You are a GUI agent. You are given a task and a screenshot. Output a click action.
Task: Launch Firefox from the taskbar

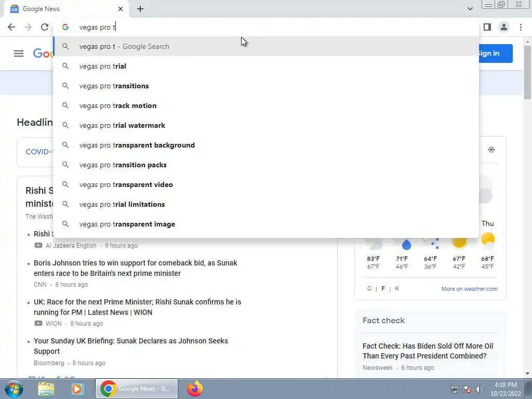[x=195, y=389]
